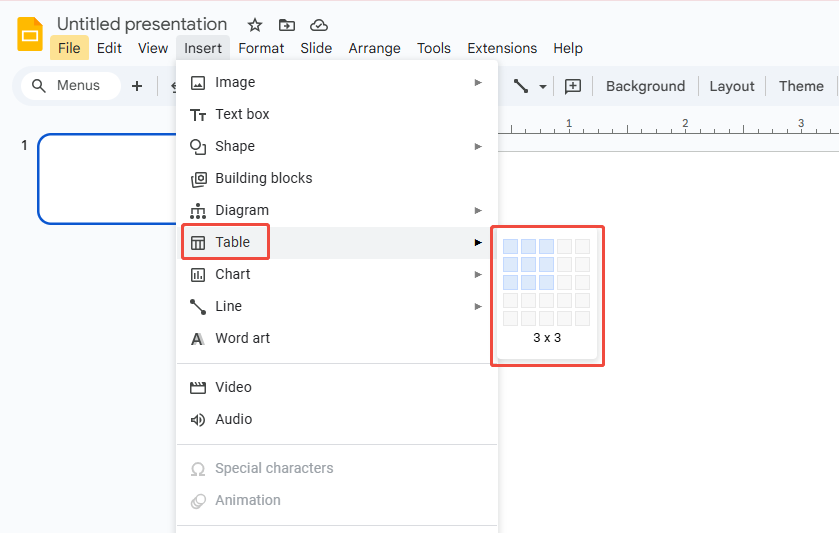Select the line tool icon in toolbar

pyautogui.click(x=521, y=86)
